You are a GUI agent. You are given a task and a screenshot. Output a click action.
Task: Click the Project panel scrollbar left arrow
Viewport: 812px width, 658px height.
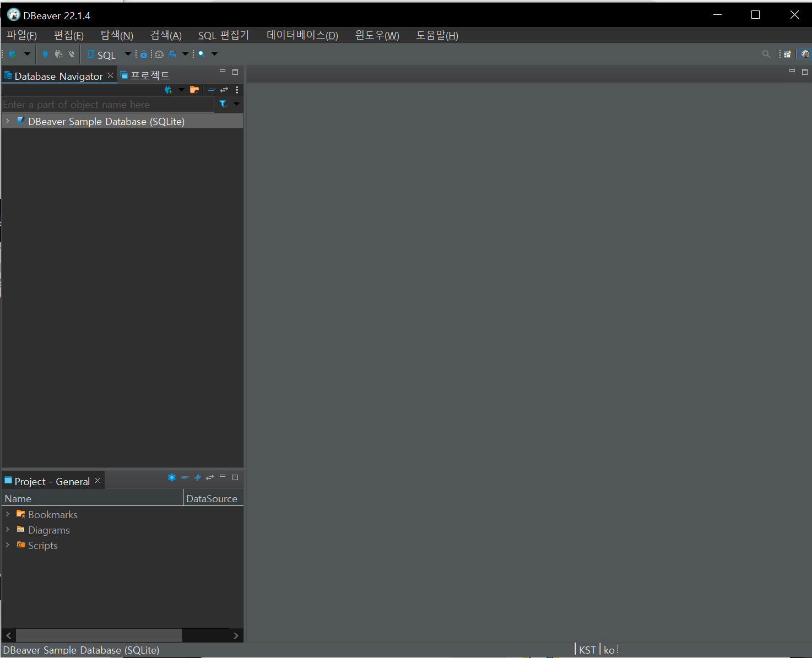9,635
